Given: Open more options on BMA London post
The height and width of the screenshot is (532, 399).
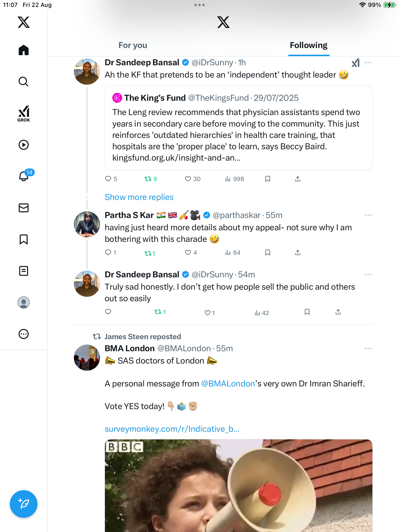Looking at the screenshot, I should pyautogui.click(x=368, y=349).
